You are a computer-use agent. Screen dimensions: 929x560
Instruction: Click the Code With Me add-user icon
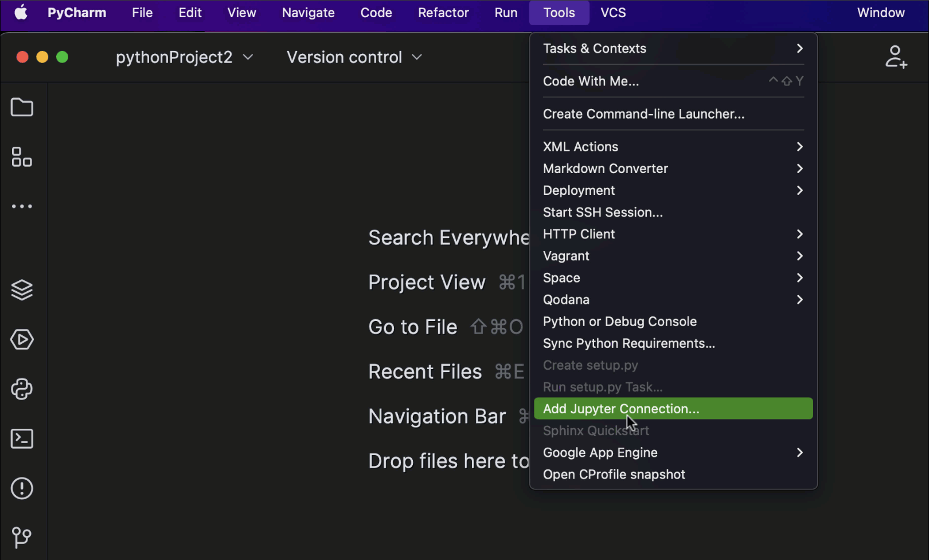click(895, 57)
